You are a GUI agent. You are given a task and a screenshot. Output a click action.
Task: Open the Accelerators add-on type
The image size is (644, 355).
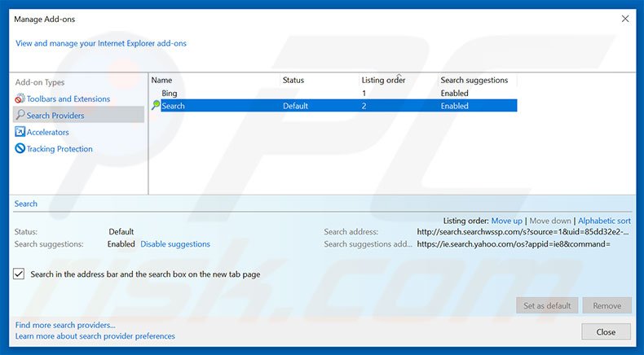click(47, 132)
